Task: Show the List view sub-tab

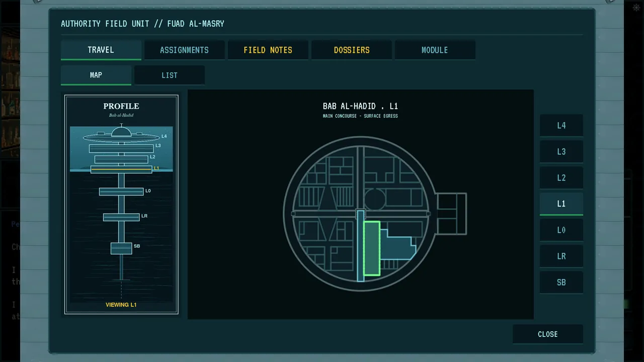Action: tap(169, 75)
